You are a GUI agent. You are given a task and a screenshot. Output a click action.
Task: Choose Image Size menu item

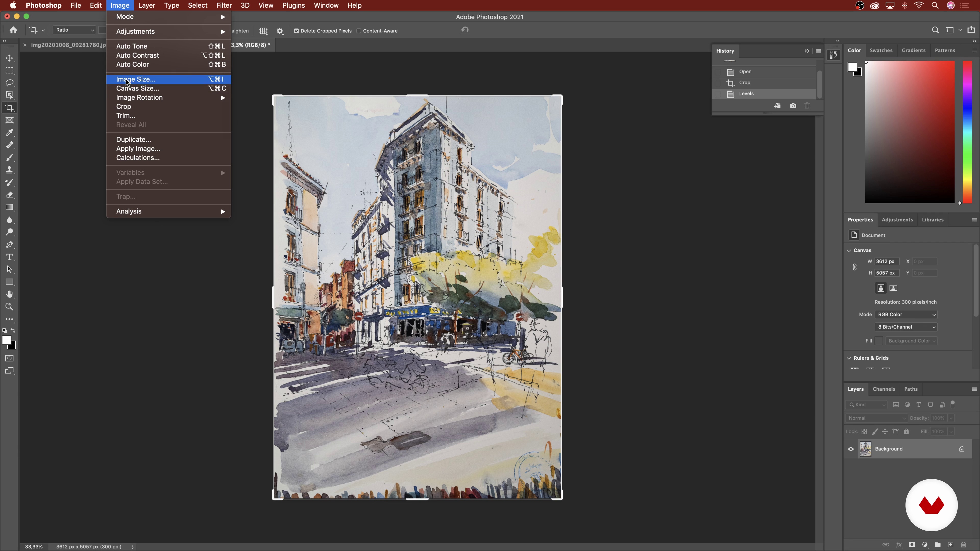[x=168, y=79]
